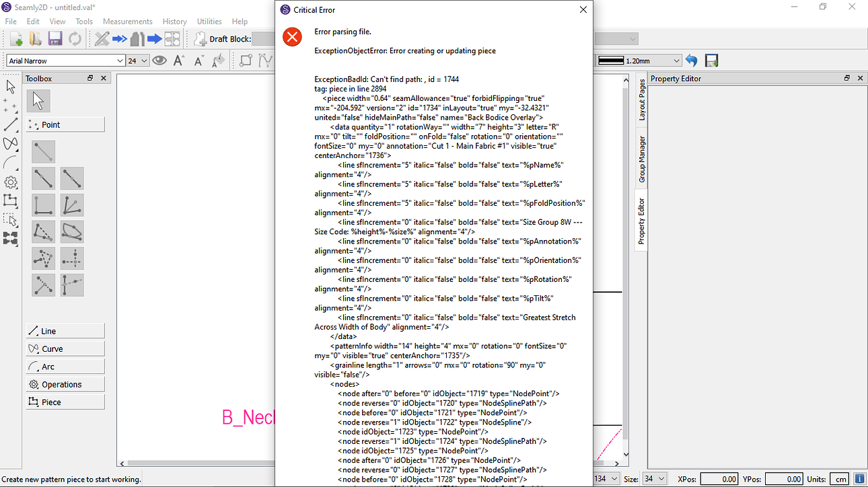Screen dimensions: 868x487
Task: Open an existing pattern file
Action: 35,38
